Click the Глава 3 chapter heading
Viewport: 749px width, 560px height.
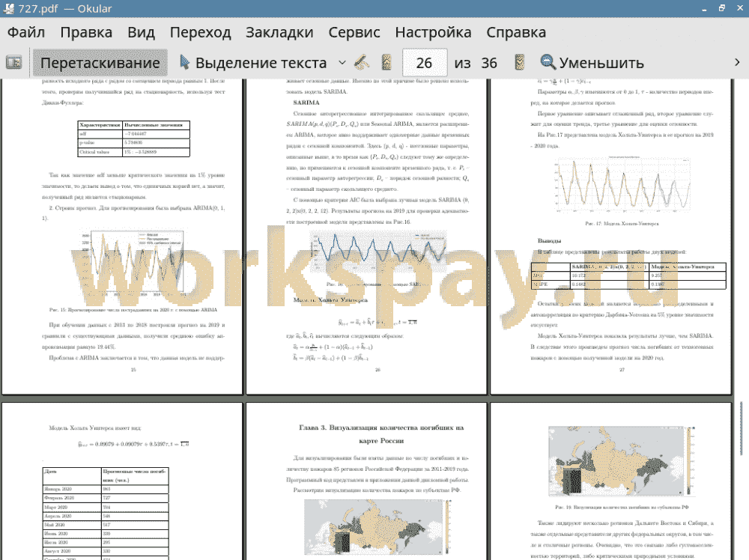click(381, 434)
